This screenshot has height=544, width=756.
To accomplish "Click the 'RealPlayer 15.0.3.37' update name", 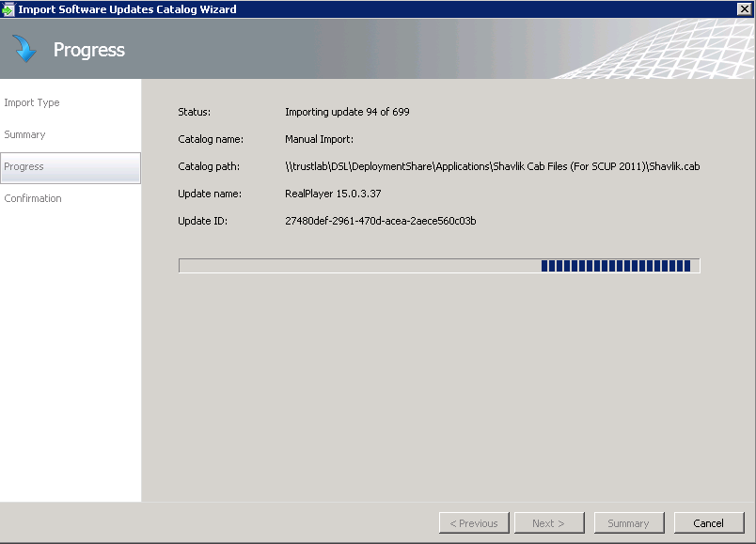I will coord(333,194).
